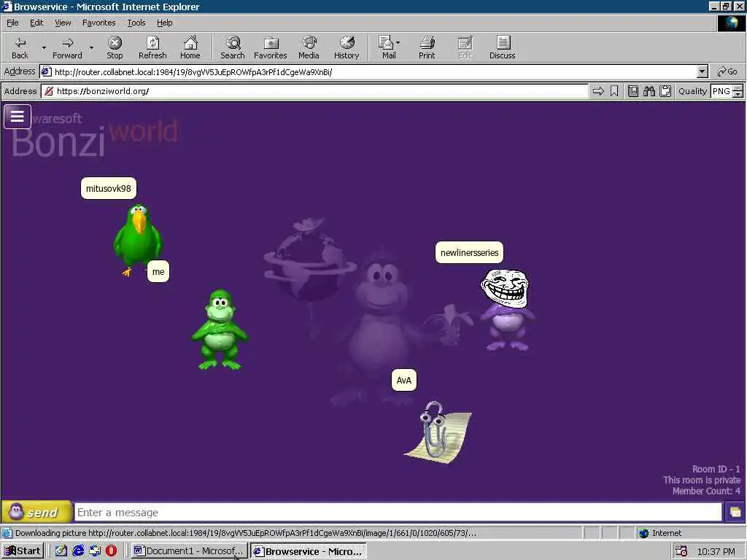Open the Discuss toolbar button
This screenshot has height=560, width=747.
tap(502, 47)
